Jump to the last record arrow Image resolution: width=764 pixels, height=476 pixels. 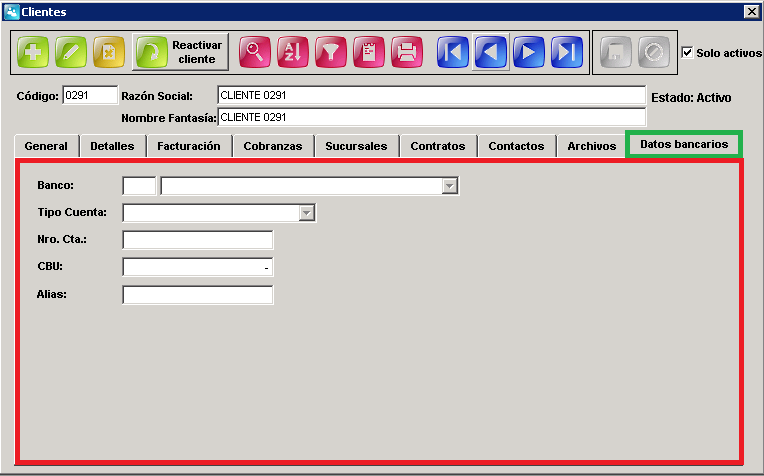pyautogui.click(x=567, y=52)
